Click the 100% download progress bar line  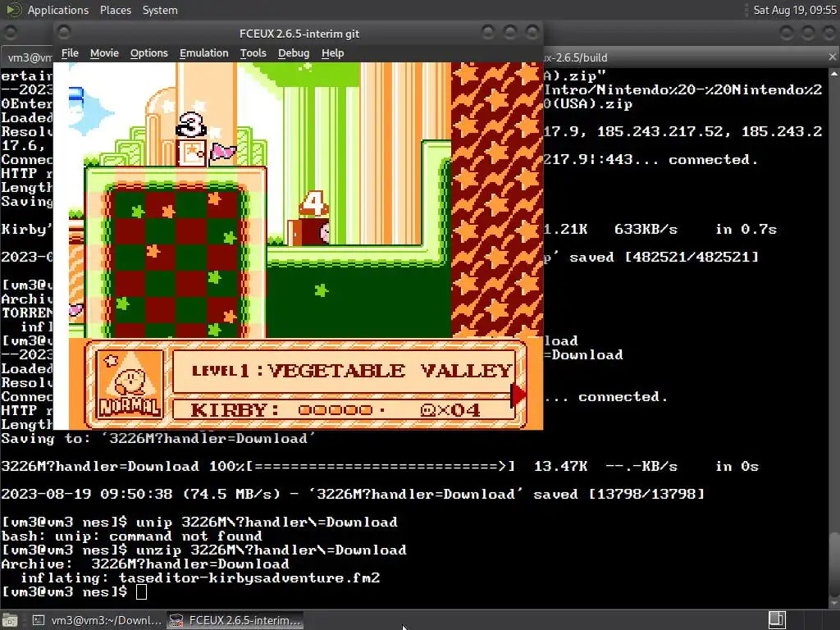coord(380,466)
